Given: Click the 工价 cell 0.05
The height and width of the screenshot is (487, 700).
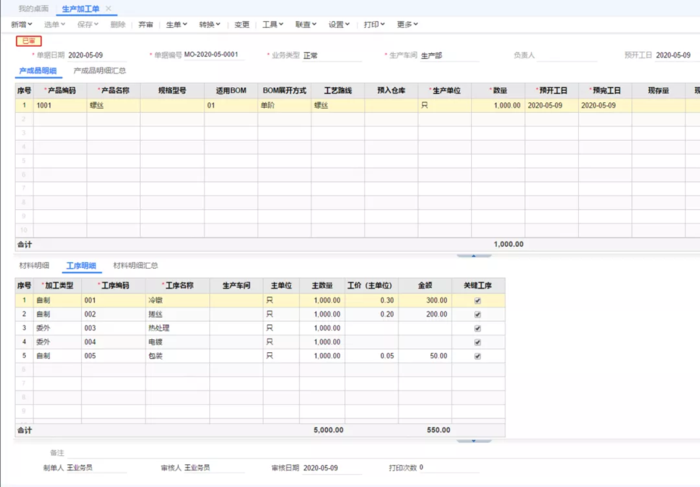Looking at the screenshot, I should [371, 356].
